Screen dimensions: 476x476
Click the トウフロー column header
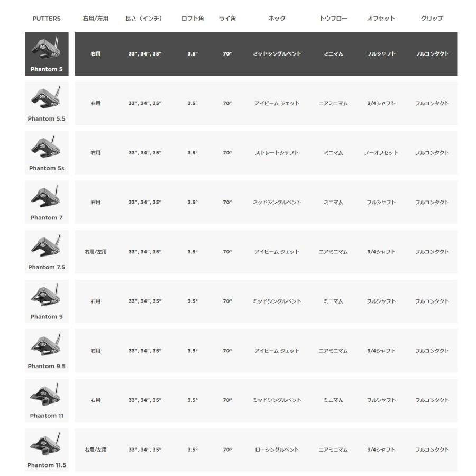click(x=333, y=19)
